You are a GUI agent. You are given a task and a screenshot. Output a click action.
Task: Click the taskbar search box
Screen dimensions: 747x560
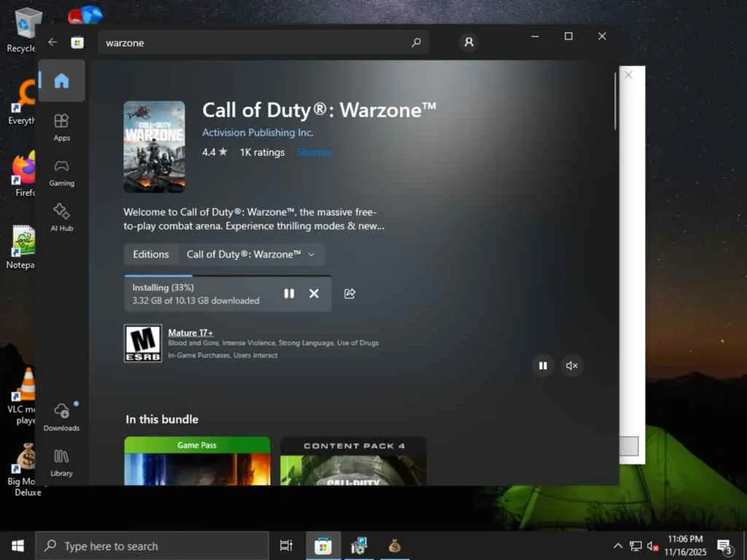click(x=152, y=545)
